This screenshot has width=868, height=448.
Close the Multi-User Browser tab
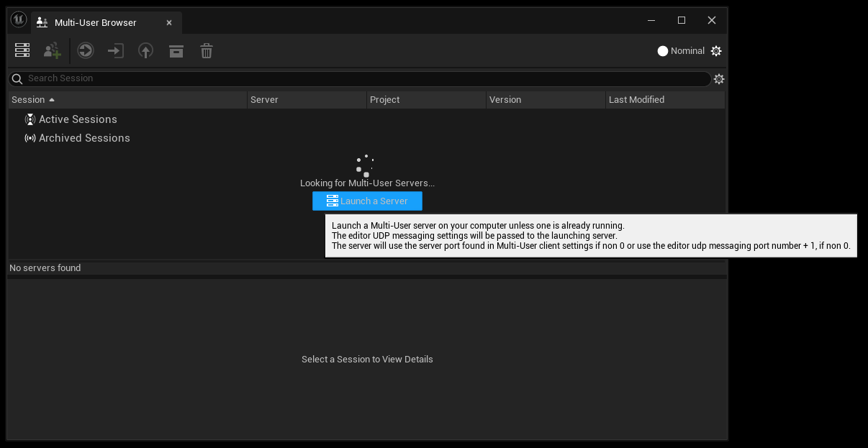pyautogui.click(x=169, y=23)
